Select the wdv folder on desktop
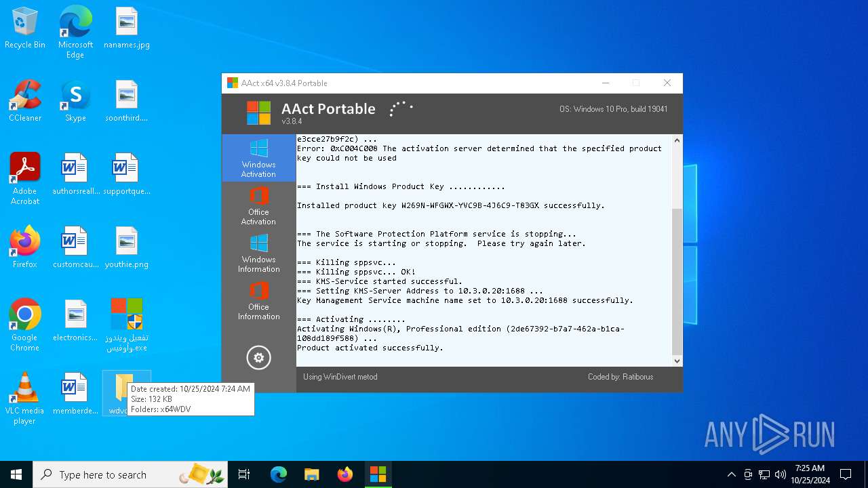This screenshot has height=488, width=868. pos(127,393)
